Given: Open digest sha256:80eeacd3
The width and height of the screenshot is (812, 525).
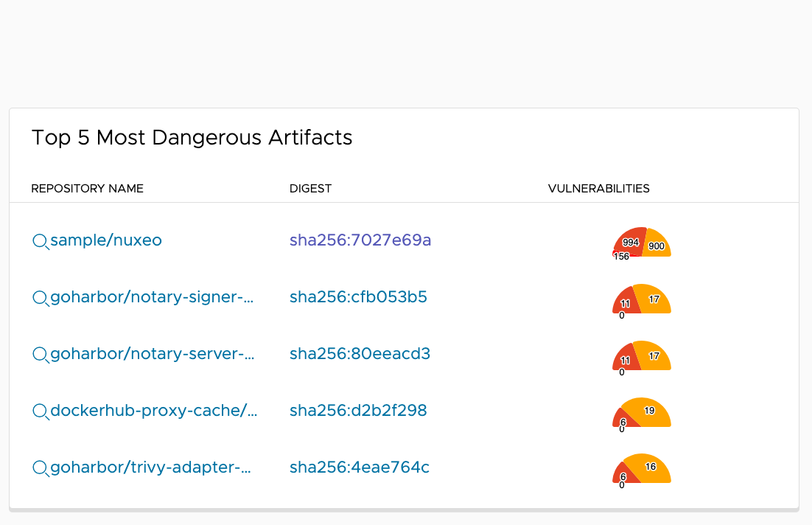Looking at the screenshot, I should (358, 354).
